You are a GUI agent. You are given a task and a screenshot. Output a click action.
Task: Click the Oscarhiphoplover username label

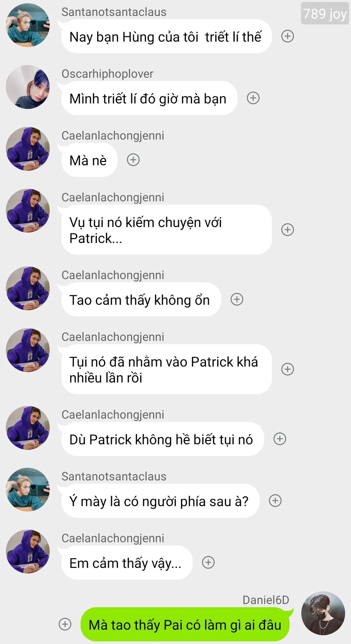coord(107,74)
